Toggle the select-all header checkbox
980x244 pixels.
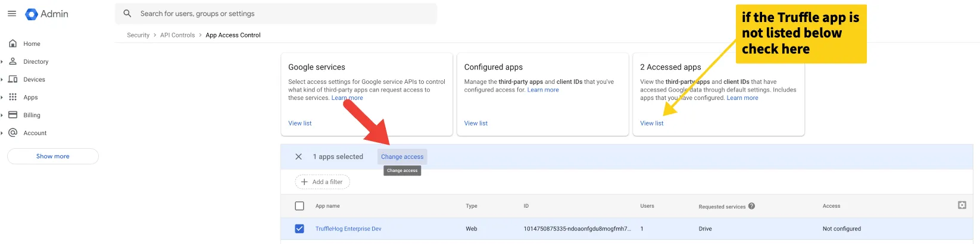click(299, 206)
